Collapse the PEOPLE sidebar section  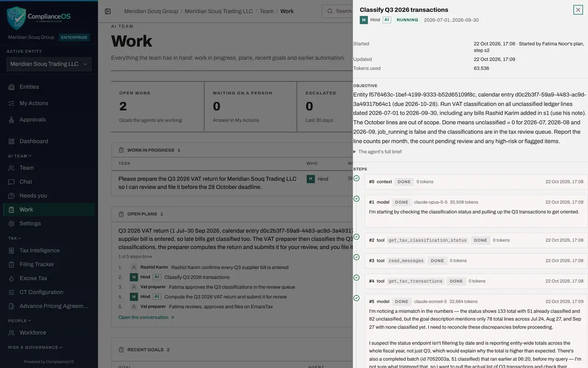click(20, 321)
